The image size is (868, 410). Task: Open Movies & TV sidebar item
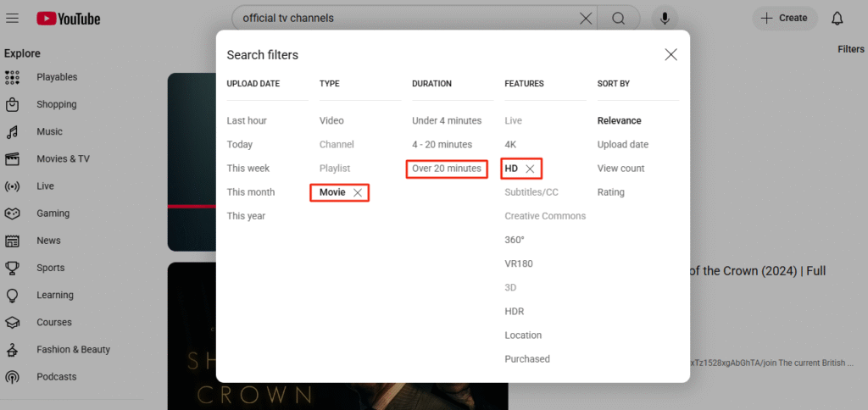[63, 159]
